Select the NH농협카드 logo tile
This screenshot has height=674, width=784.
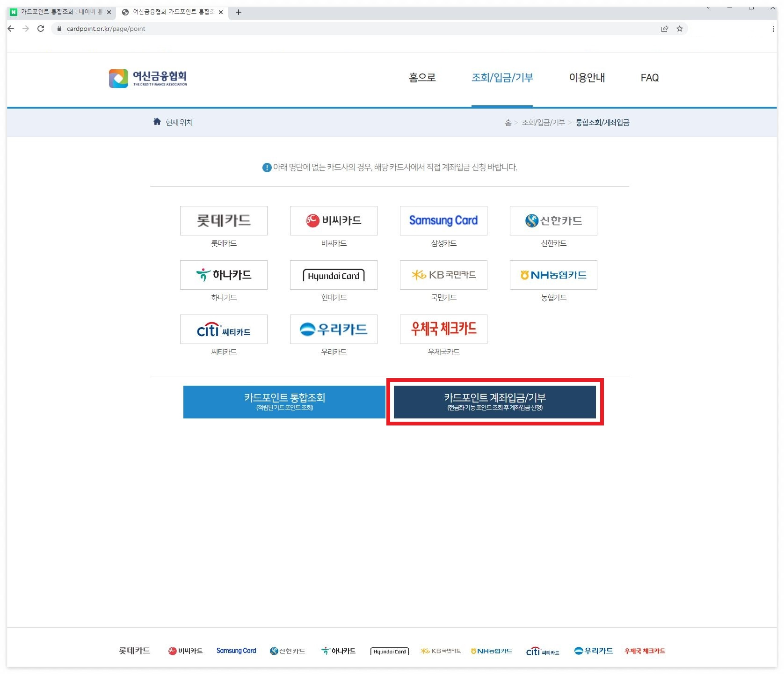(x=553, y=275)
